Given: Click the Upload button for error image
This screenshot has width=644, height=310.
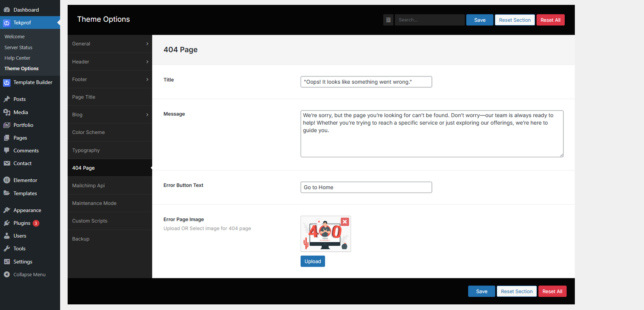Looking at the screenshot, I should click(312, 261).
